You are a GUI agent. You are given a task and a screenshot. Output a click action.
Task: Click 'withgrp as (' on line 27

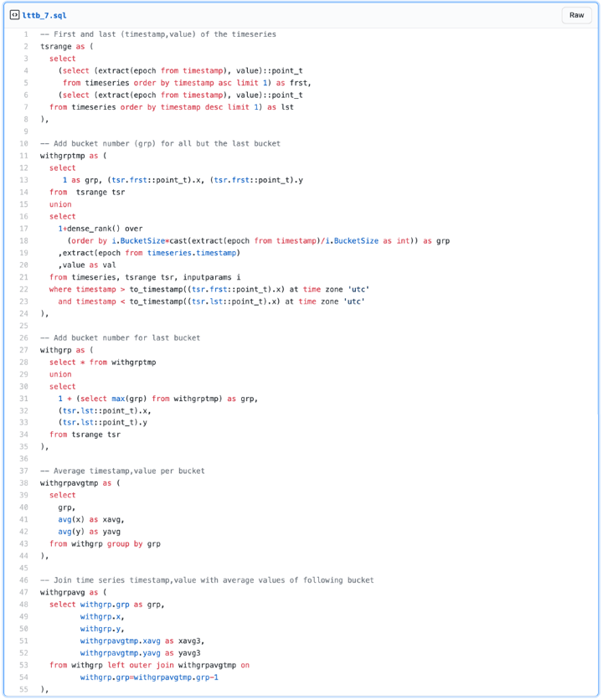click(x=66, y=350)
